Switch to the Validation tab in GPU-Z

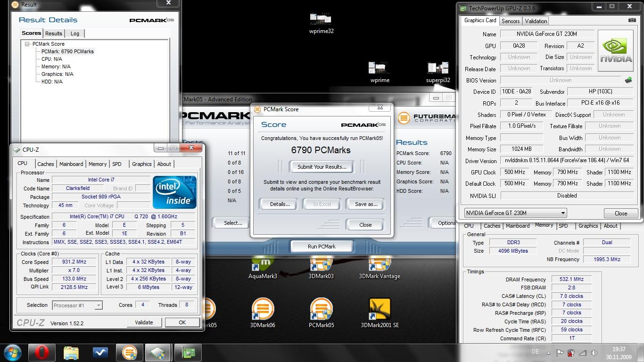point(536,21)
